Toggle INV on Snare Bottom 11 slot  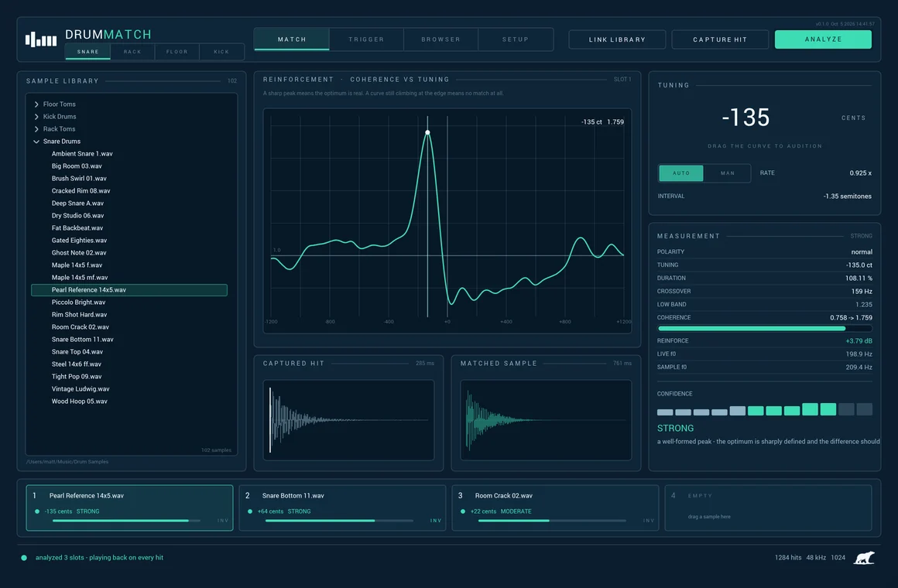[435, 521]
